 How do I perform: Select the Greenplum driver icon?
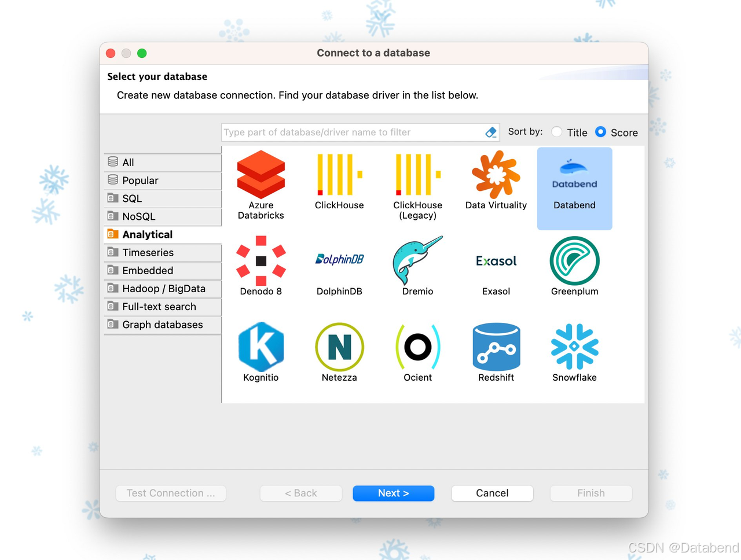click(574, 261)
